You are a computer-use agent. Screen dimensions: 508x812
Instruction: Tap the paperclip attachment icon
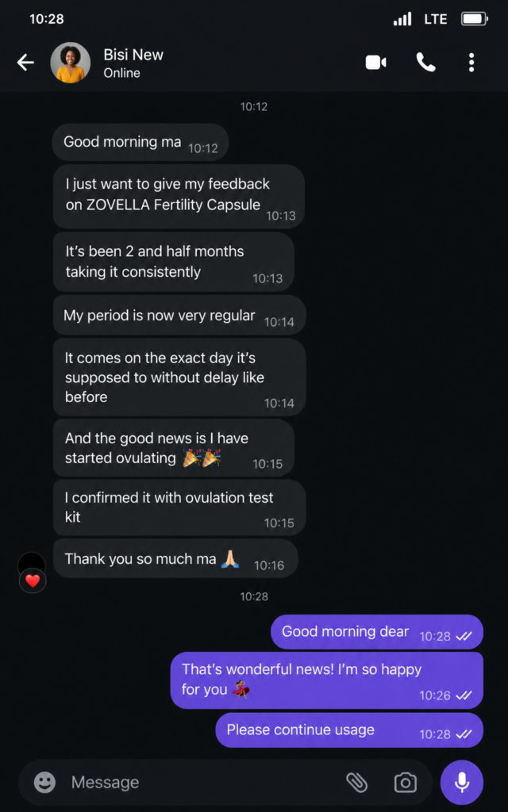356,782
